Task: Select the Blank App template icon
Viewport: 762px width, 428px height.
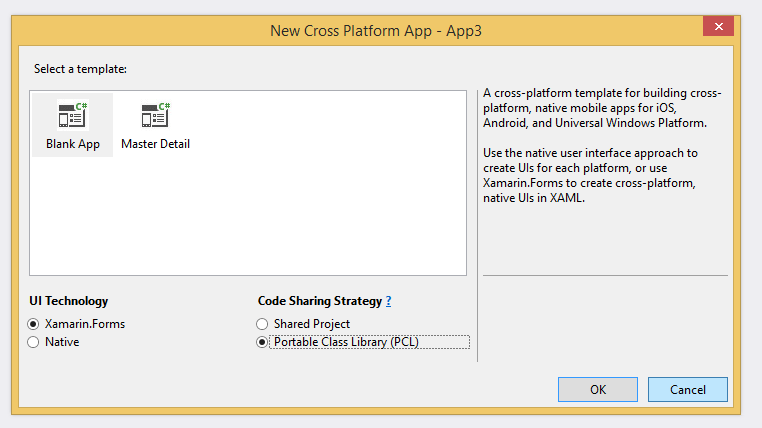Action: 72,115
